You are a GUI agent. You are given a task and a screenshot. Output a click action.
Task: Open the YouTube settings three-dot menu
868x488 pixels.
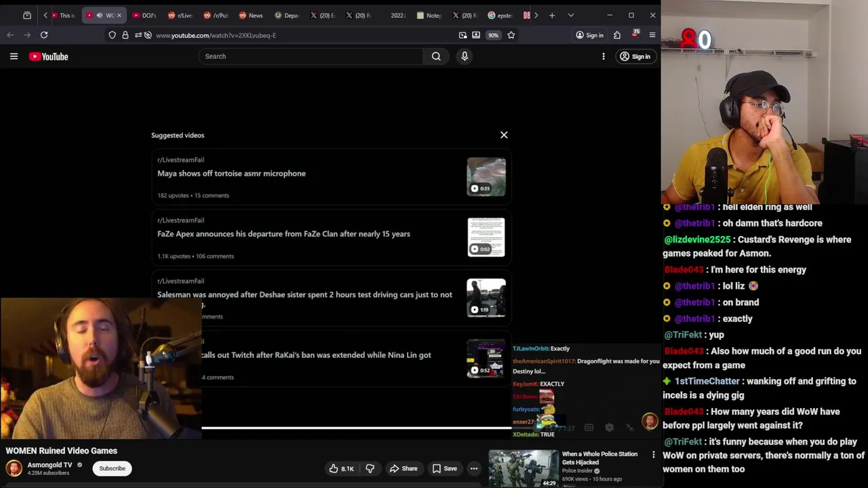pyautogui.click(x=604, y=56)
